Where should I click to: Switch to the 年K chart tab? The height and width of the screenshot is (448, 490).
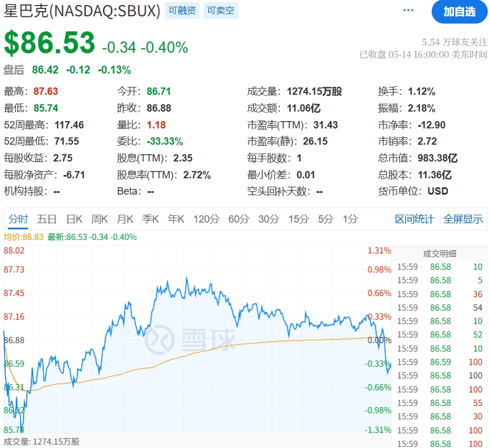tap(176, 219)
